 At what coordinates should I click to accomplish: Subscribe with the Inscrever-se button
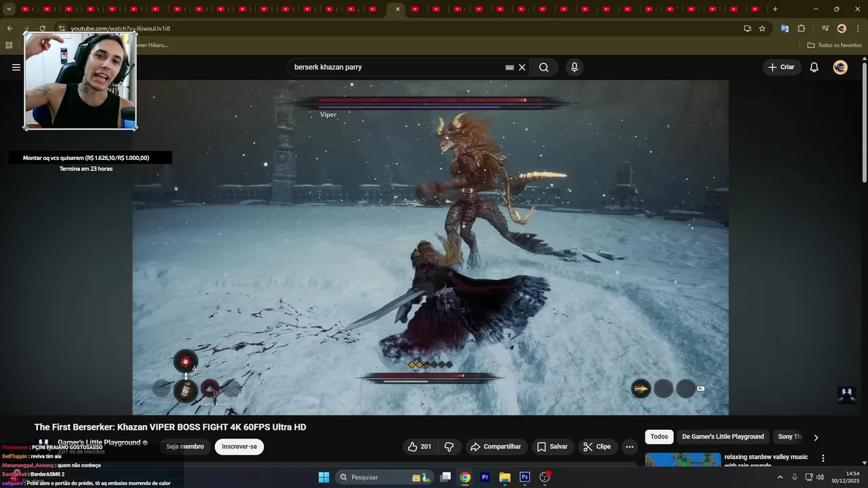point(239,447)
